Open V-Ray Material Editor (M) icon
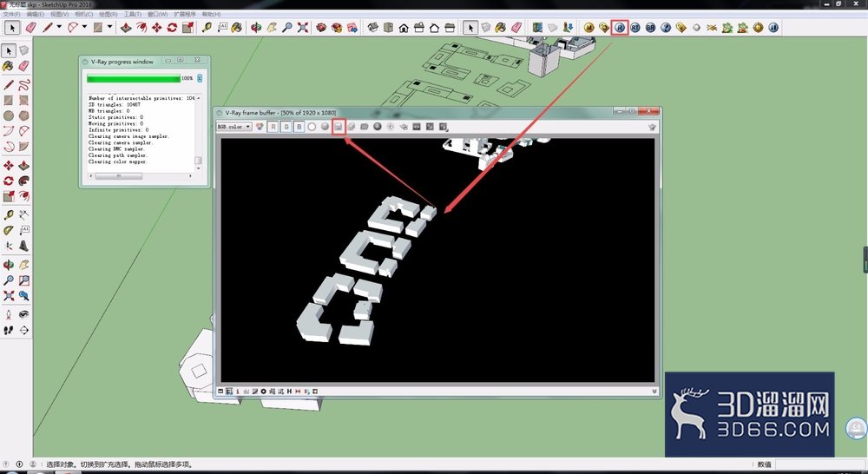868x474 pixels. [x=589, y=27]
